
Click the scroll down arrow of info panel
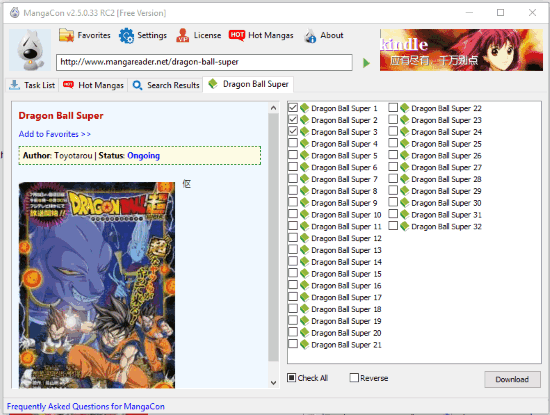(x=274, y=383)
